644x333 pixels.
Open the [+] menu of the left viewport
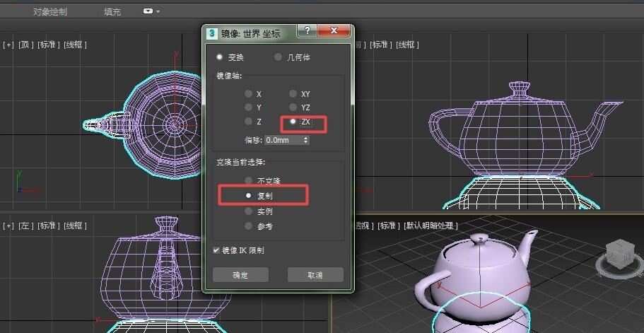(x=8, y=226)
